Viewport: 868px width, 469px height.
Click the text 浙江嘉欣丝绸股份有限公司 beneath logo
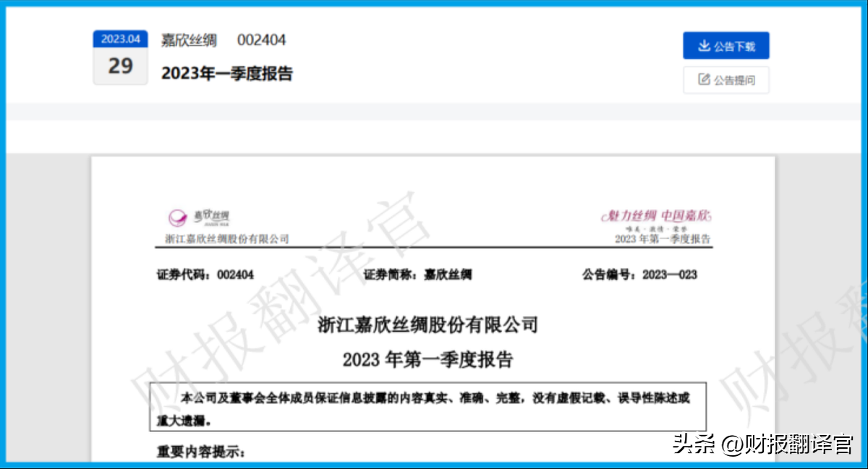pyautogui.click(x=227, y=238)
